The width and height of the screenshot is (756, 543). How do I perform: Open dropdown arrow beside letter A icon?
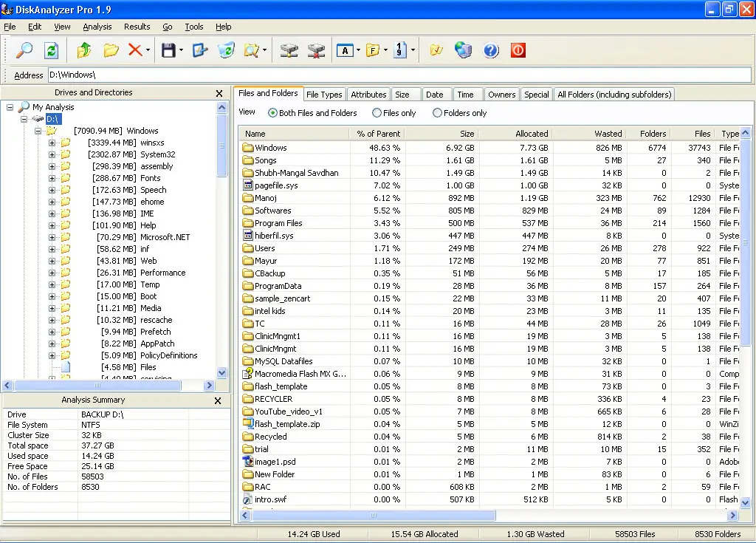click(358, 50)
